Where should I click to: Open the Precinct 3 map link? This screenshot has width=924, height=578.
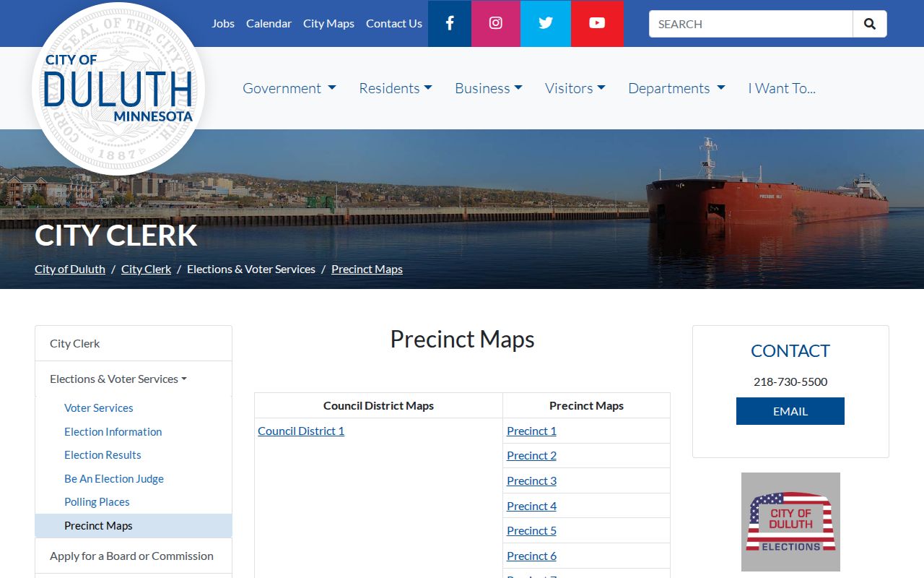click(x=531, y=480)
